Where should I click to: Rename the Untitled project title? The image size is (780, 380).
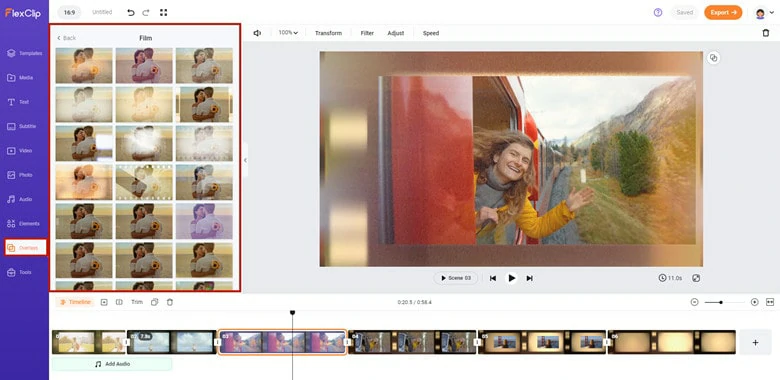click(102, 12)
